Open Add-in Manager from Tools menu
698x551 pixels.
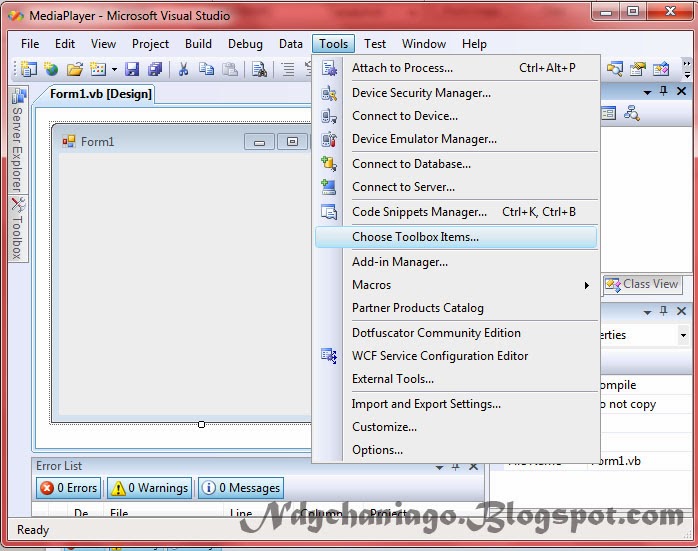point(456,262)
